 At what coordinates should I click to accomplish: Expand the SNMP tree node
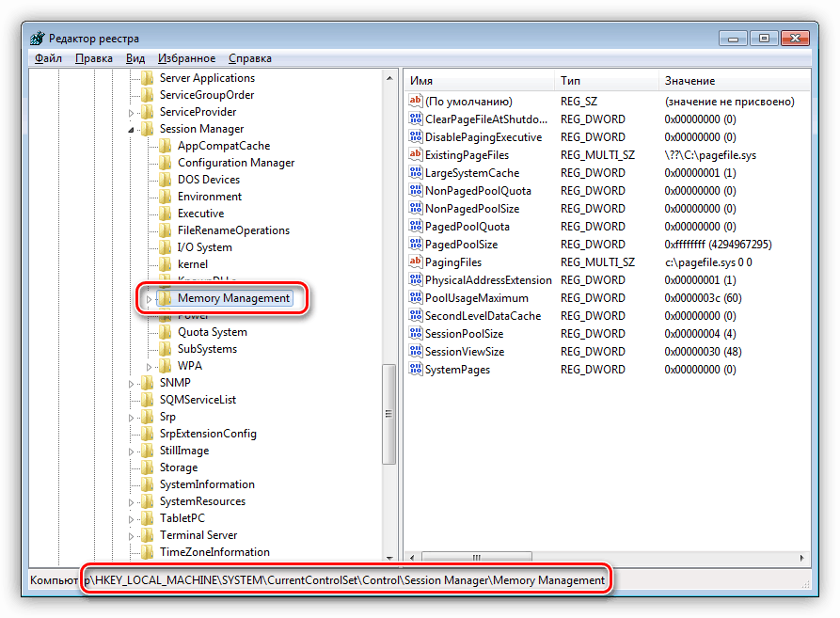(x=132, y=384)
